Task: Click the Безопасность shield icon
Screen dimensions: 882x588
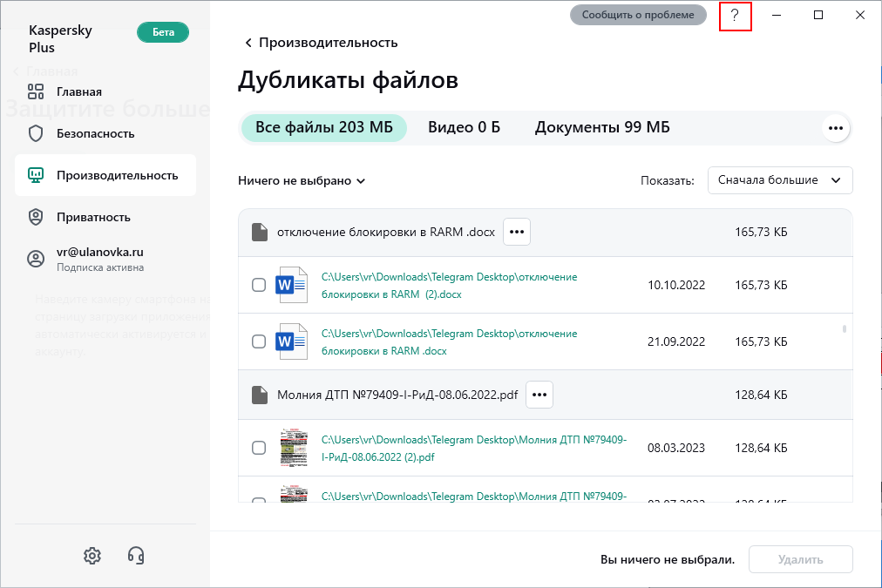Action: tap(36, 133)
